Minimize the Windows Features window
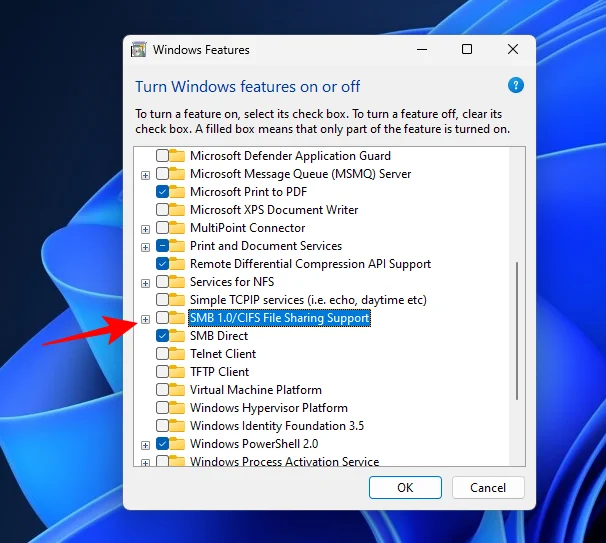606x543 pixels. point(422,49)
